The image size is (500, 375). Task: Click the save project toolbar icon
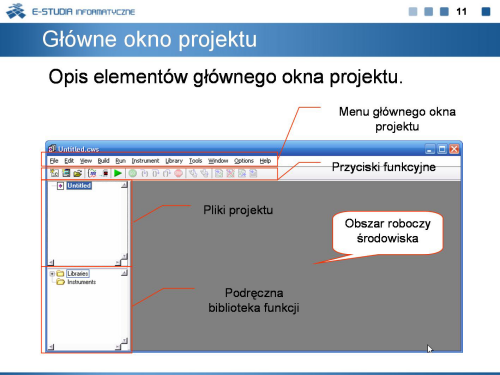[x=66, y=173]
